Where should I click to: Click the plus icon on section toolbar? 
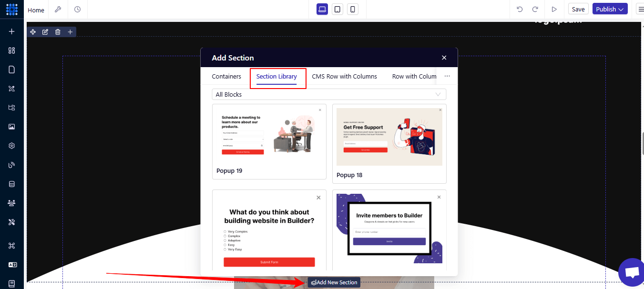pyautogui.click(x=70, y=32)
